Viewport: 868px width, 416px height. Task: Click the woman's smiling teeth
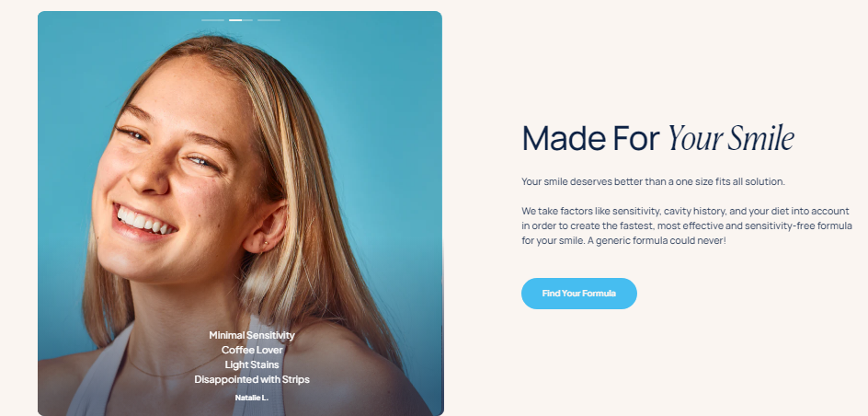tap(145, 221)
